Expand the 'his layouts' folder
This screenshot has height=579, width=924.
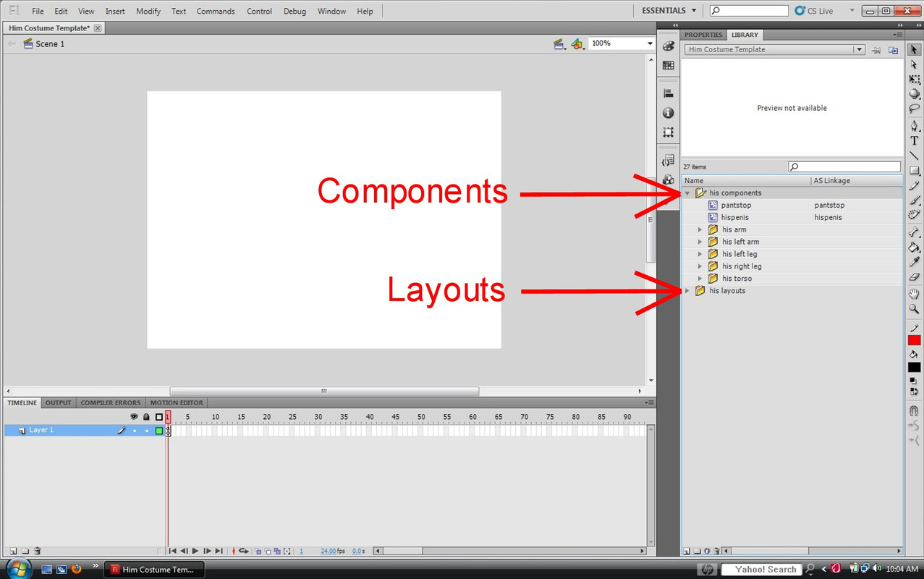coord(687,291)
